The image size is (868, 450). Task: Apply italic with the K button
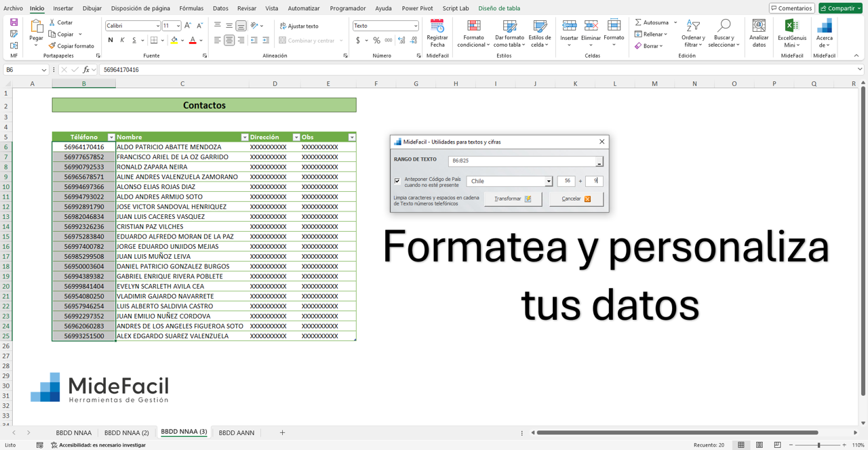[122, 40]
